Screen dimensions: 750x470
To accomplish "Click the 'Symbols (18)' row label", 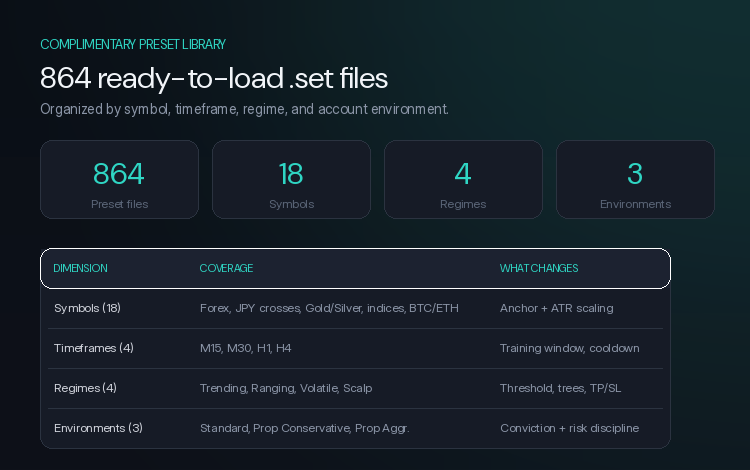I will 88,308.
